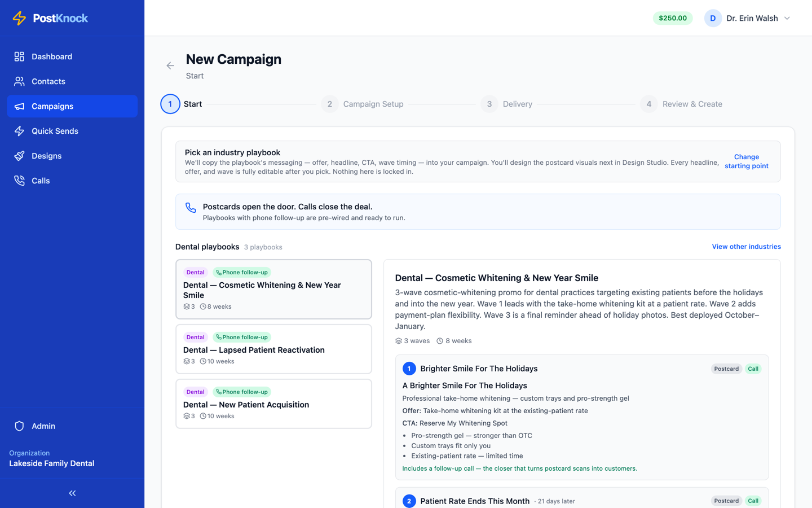The width and height of the screenshot is (812, 508).
Task: Click the Calls phone icon
Action: pyautogui.click(x=19, y=181)
